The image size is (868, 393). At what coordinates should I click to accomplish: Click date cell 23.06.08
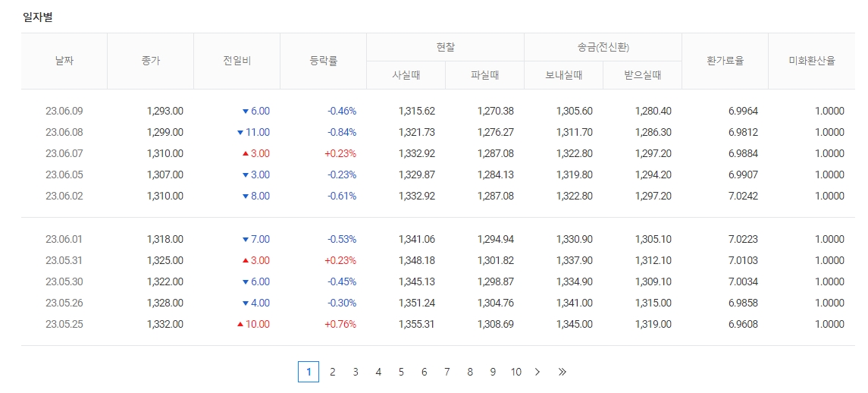(64, 132)
